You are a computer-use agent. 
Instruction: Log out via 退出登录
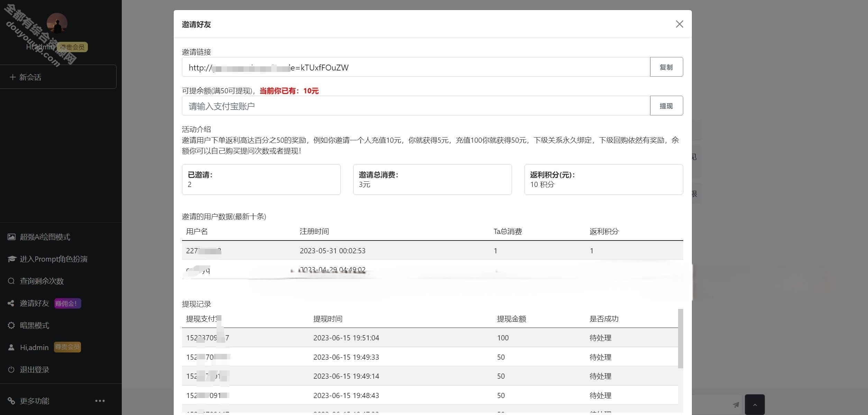click(x=34, y=369)
